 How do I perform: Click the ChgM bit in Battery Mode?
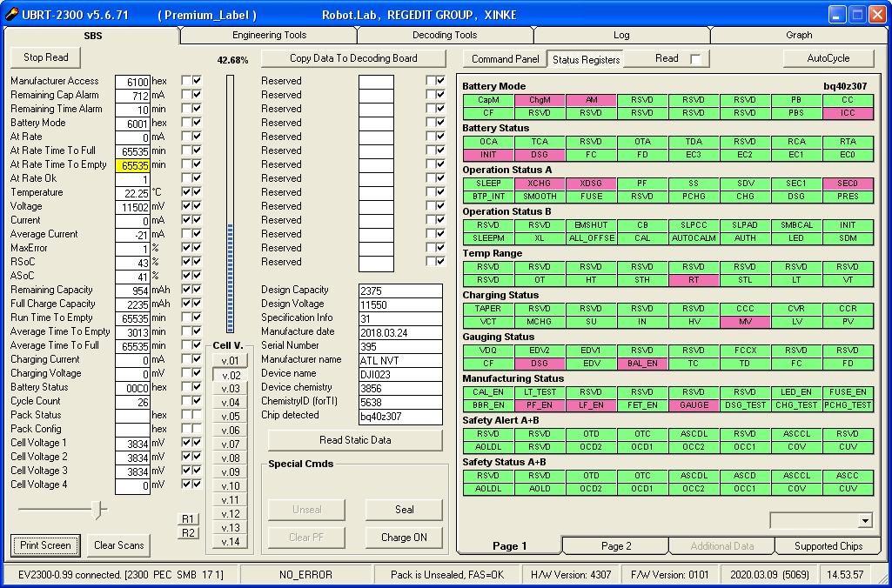coord(540,100)
